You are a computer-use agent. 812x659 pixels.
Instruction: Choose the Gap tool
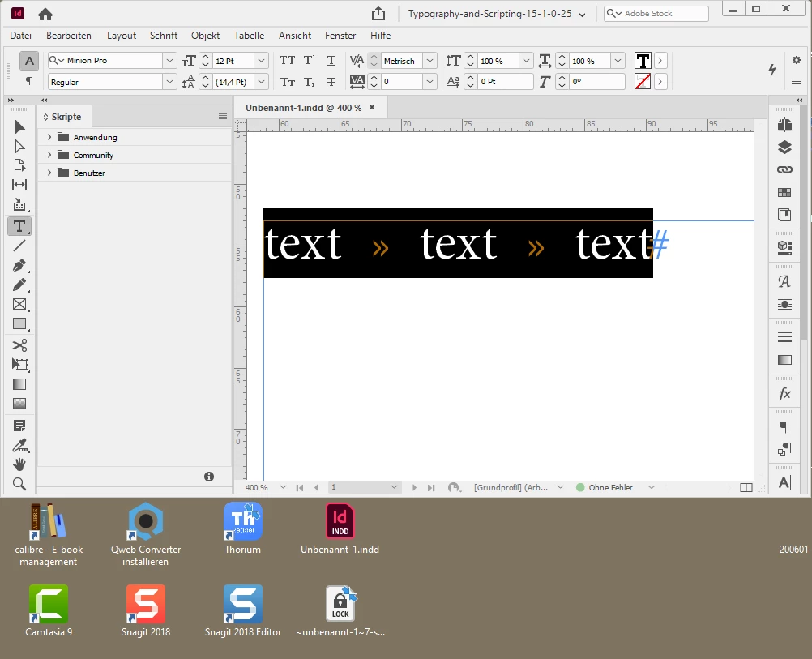pos(19,185)
